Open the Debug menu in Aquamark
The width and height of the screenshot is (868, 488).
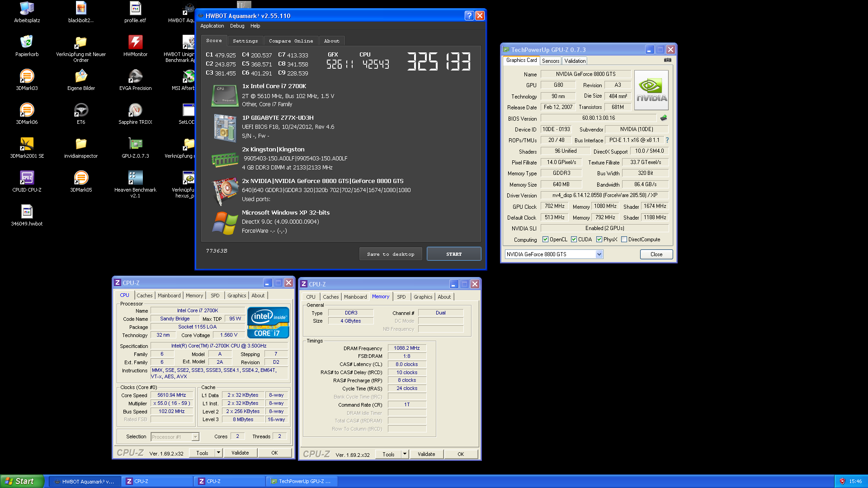(237, 26)
